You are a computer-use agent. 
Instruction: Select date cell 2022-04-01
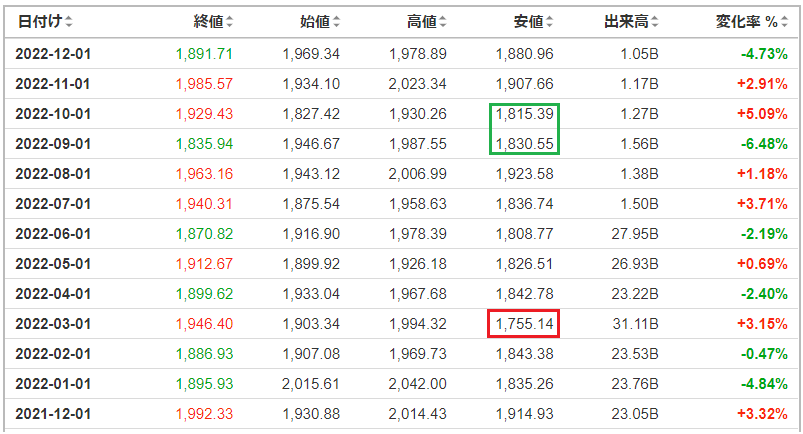point(53,294)
